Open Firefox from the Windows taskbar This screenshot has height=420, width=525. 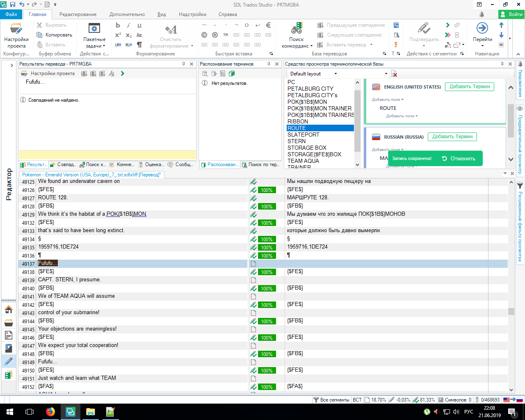click(50, 412)
